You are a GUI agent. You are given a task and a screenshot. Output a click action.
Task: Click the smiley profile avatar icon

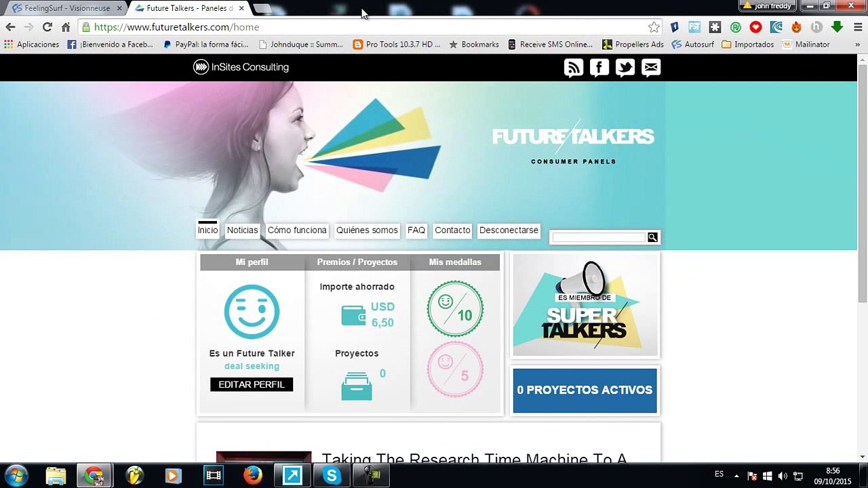pyautogui.click(x=252, y=312)
